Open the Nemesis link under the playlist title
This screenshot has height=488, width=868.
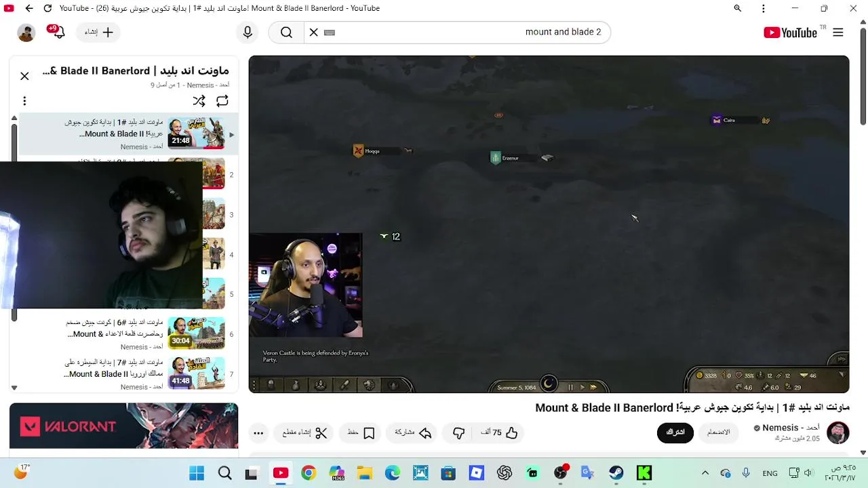click(200, 85)
